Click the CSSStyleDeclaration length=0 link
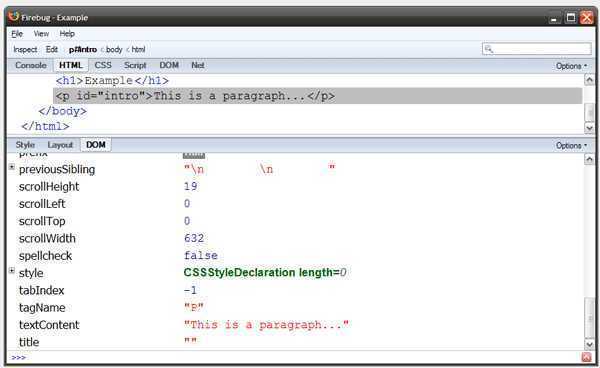The height and width of the screenshot is (368, 600). (x=265, y=272)
